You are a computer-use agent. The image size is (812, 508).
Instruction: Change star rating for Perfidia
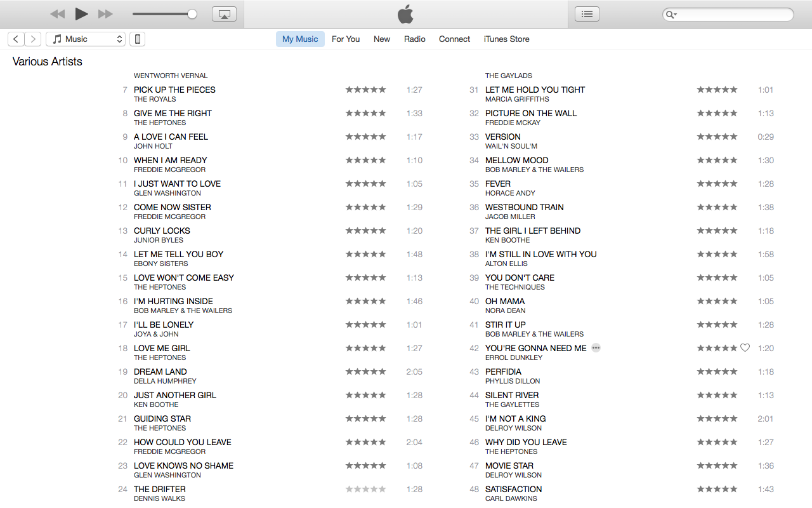click(717, 371)
